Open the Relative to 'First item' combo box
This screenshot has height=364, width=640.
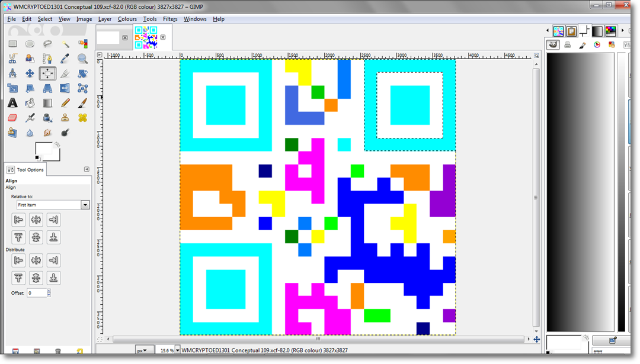point(53,205)
